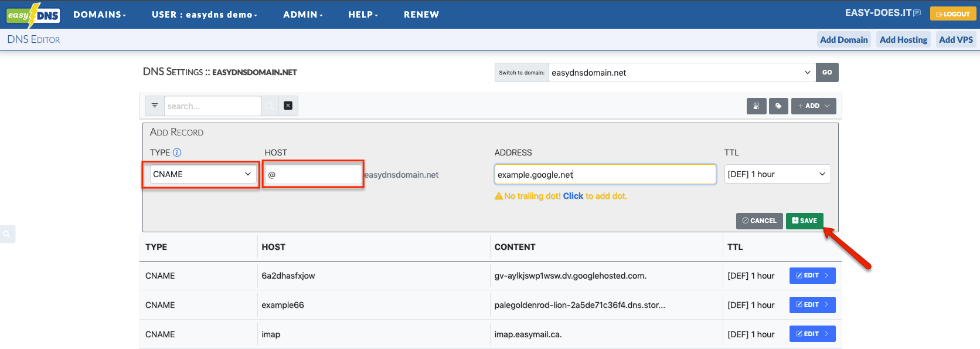Click the 'Click' link to add trailing dot
The height and width of the screenshot is (349, 980).
(573, 196)
